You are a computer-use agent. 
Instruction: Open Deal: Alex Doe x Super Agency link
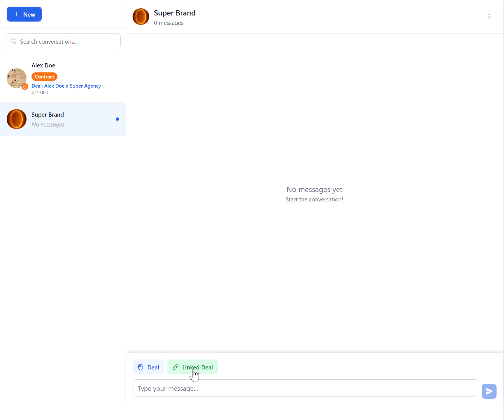tap(66, 86)
